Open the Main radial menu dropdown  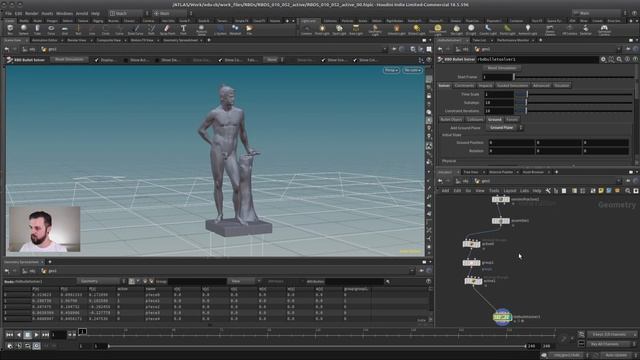172,13
